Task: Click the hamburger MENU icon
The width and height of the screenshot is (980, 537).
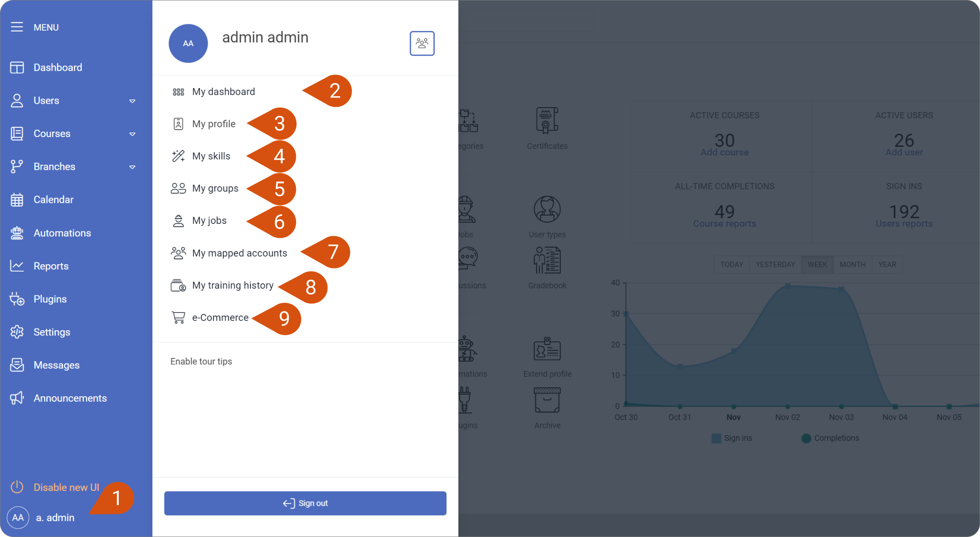Action: tap(17, 27)
